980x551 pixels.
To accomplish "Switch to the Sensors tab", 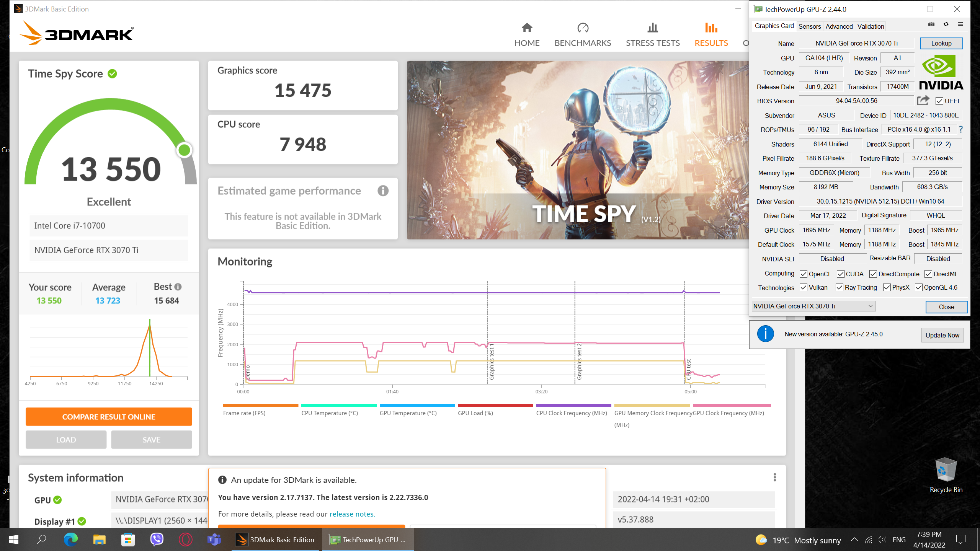I will (809, 26).
